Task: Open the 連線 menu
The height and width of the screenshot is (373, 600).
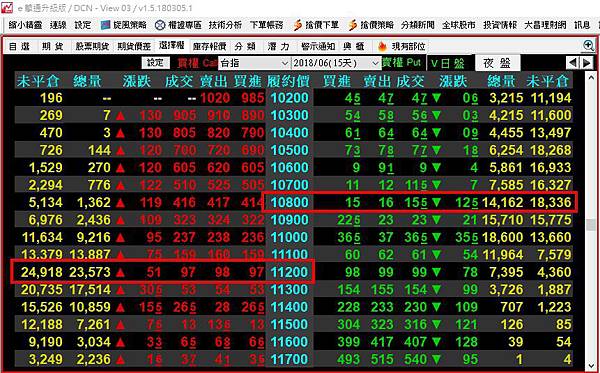Action: [58, 26]
